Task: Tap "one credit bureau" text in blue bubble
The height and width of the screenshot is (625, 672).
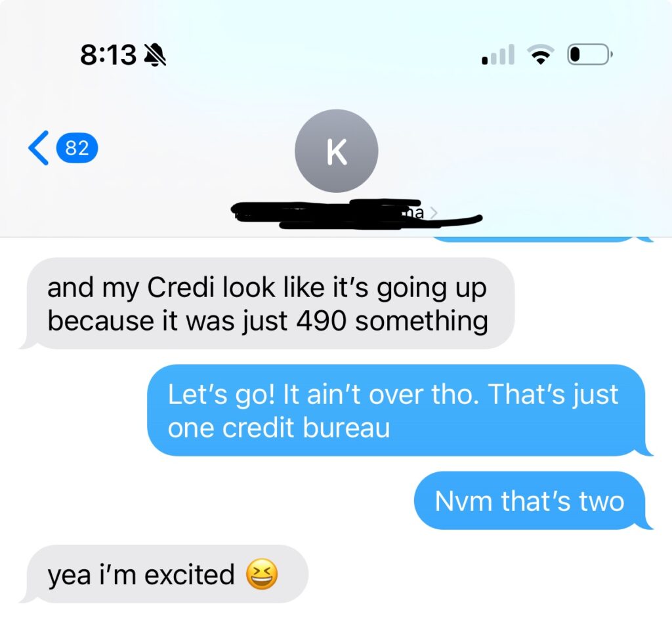Action: 278,428
